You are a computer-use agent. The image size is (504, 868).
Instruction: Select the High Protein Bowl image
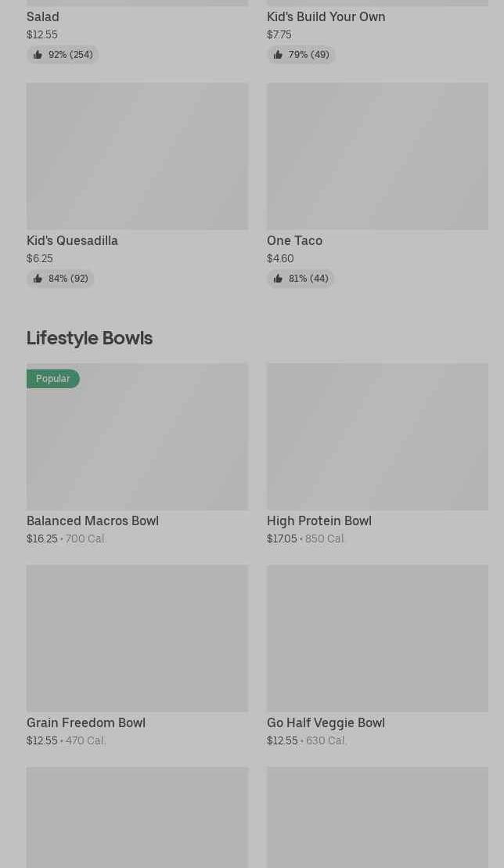coord(377,437)
